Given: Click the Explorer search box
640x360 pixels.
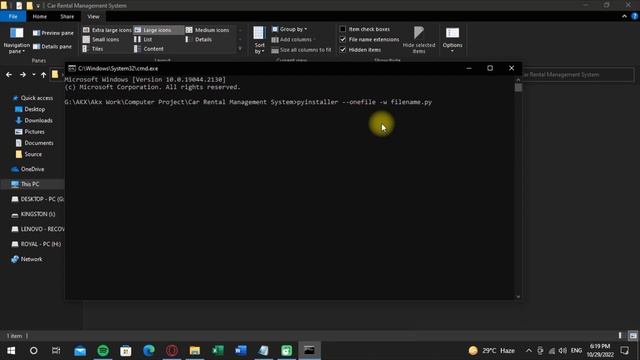Looking at the screenshot, I should pos(578,75).
